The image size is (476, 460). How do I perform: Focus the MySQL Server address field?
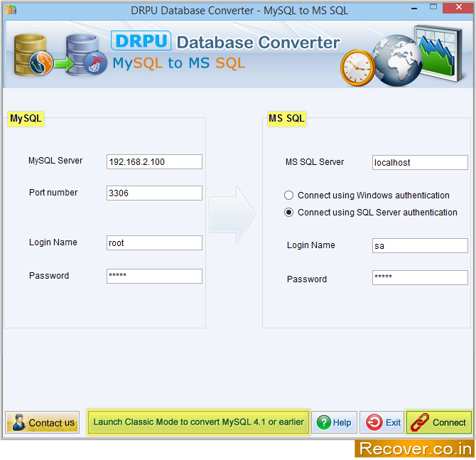(154, 161)
